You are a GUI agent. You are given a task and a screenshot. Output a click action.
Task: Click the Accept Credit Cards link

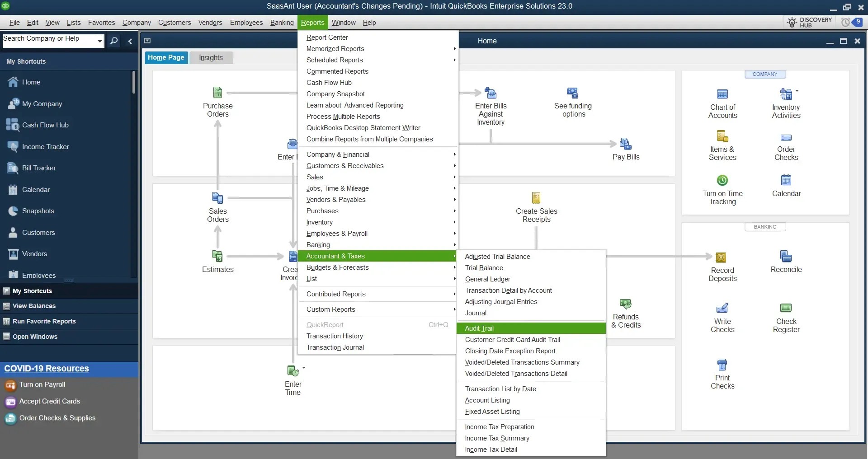pos(50,401)
